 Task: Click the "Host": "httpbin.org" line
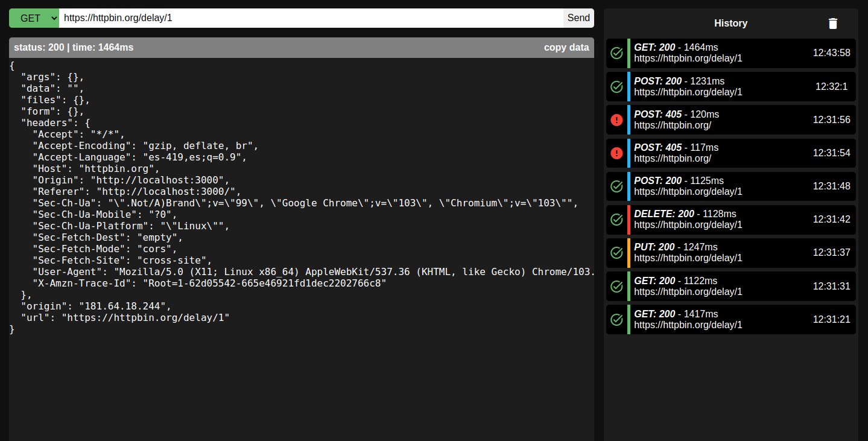point(96,169)
